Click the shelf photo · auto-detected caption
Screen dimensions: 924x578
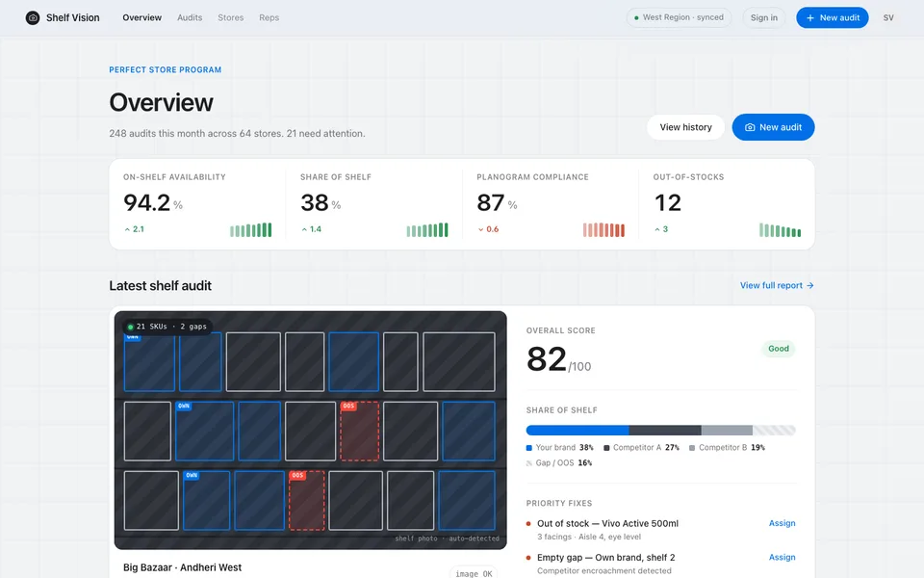(447, 539)
